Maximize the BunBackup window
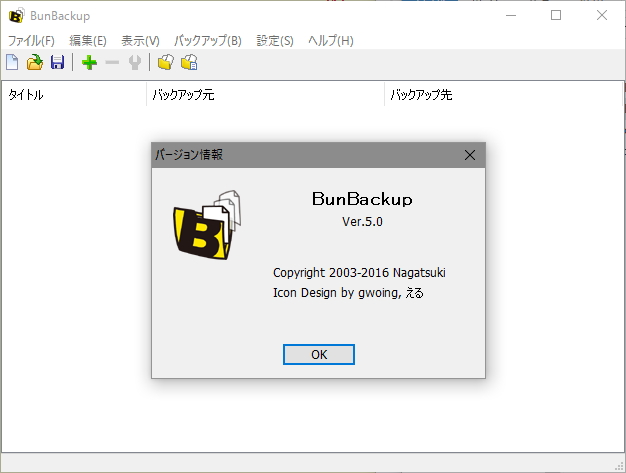This screenshot has height=473, width=626. pos(556,16)
